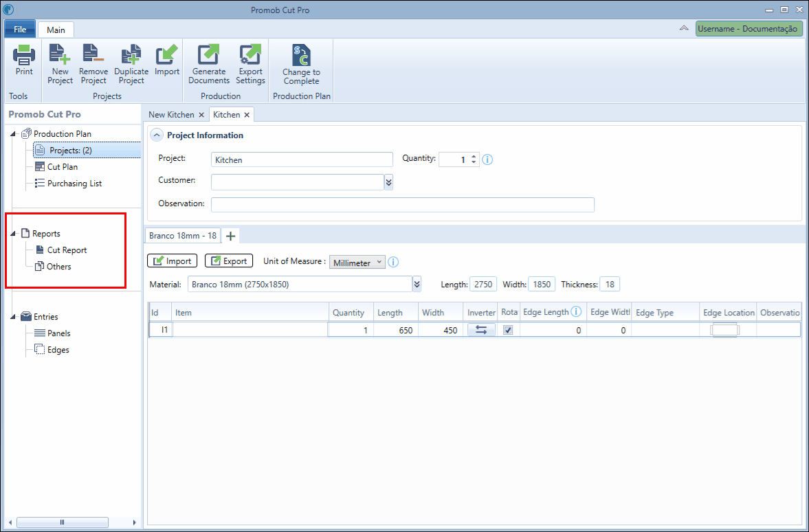Open the Material dropdown arrow
The image size is (809, 532).
point(417,285)
